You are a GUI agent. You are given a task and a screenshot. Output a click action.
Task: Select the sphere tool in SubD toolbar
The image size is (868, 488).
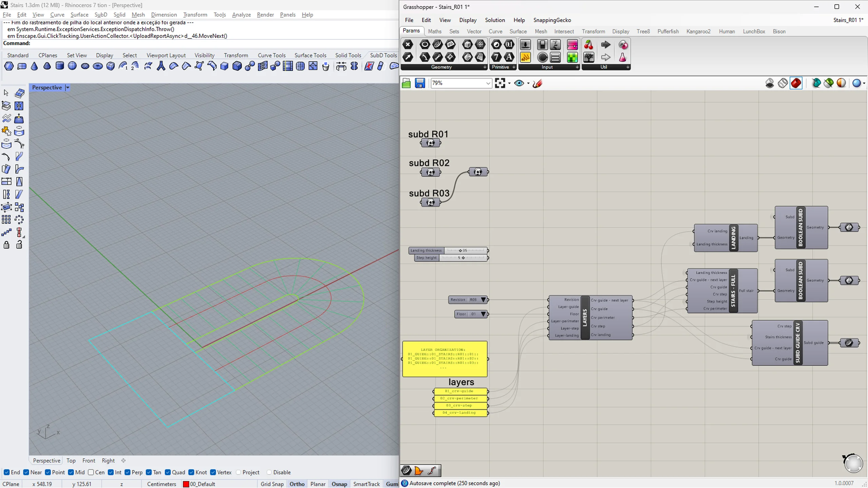[72, 66]
